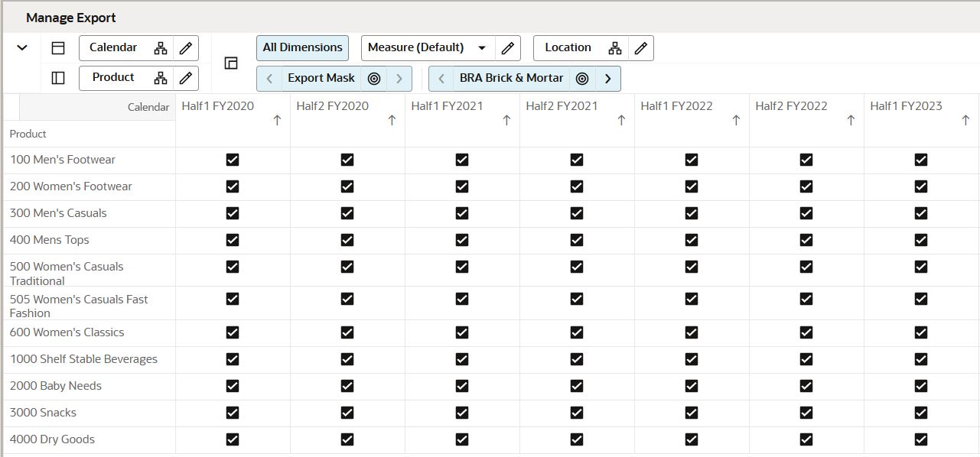Uncheck Half1 FY2020 for 100 Men's Footwear
980x457 pixels.
(x=233, y=160)
